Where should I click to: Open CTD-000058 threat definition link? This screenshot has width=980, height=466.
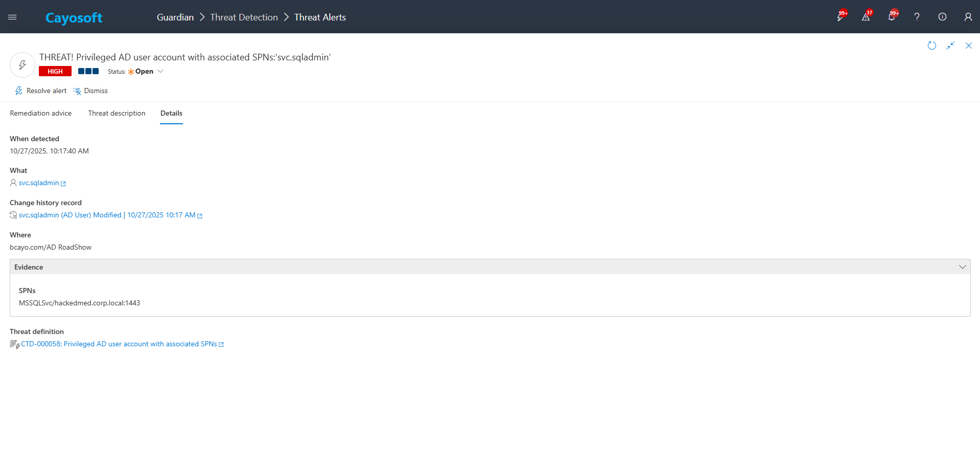[x=119, y=344]
